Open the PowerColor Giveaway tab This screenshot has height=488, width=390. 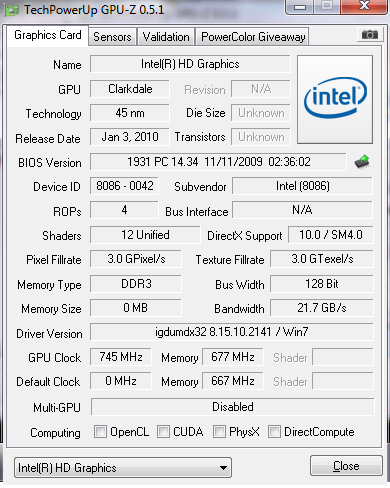click(253, 37)
